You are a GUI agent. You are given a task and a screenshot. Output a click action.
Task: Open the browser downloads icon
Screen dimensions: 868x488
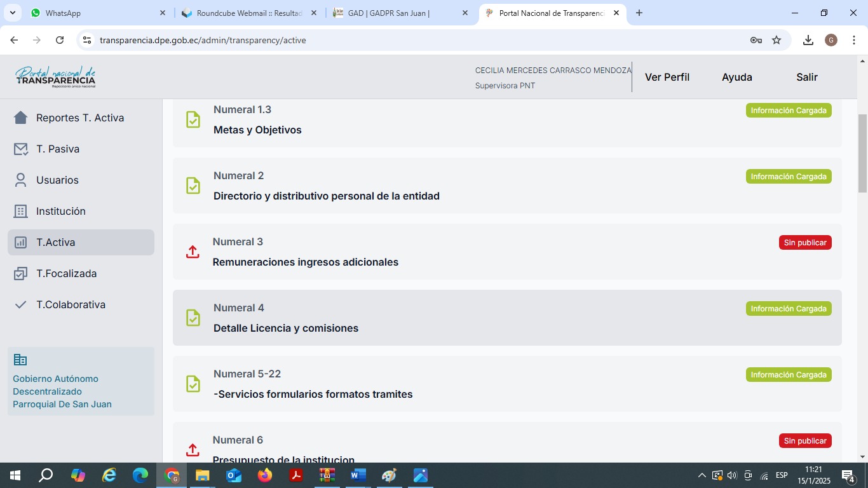808,40
